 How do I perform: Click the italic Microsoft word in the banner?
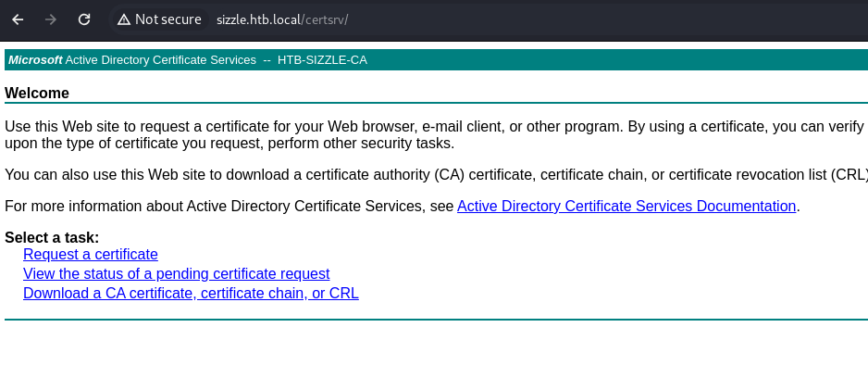click(35, 60)
